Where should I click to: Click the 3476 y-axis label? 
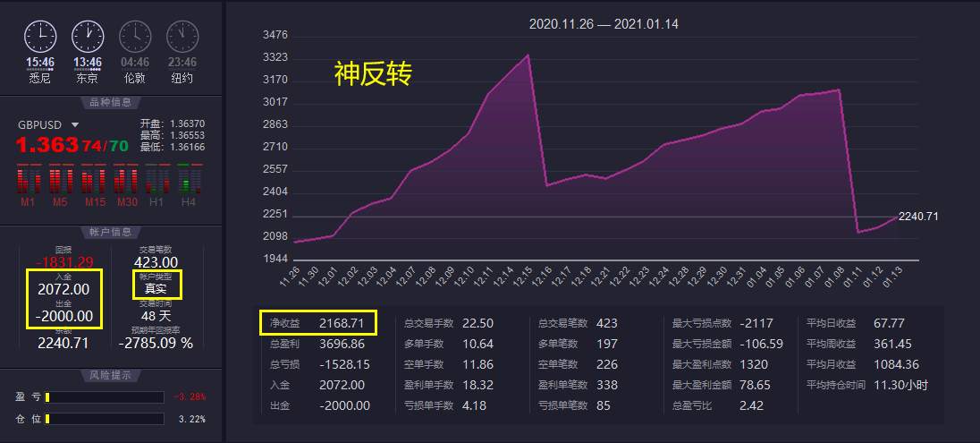pyautogui.click(x=275, y=35)
